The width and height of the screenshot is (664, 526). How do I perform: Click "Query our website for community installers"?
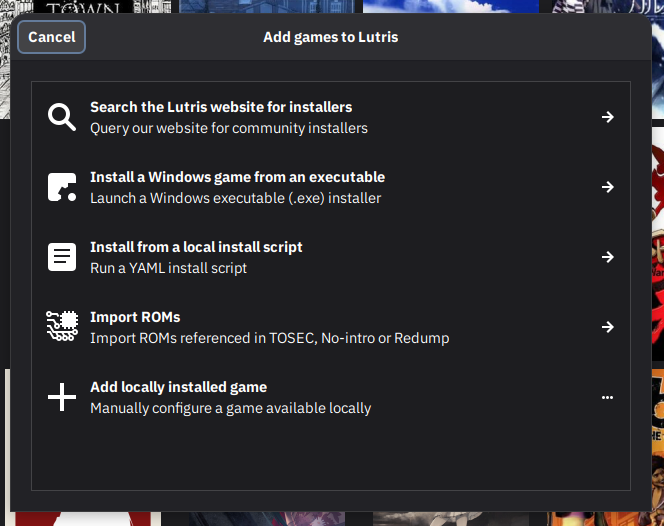229,128
